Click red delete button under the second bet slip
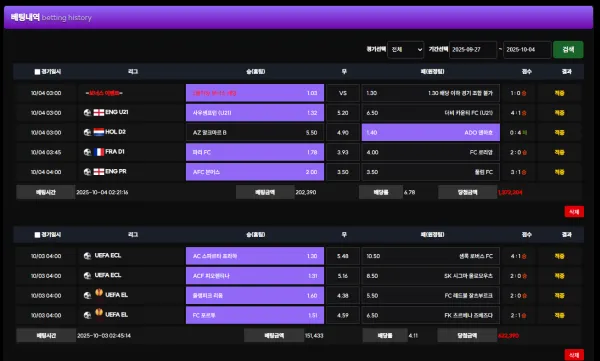The height and width of the screenshot is (361, 600). point(574,355)
